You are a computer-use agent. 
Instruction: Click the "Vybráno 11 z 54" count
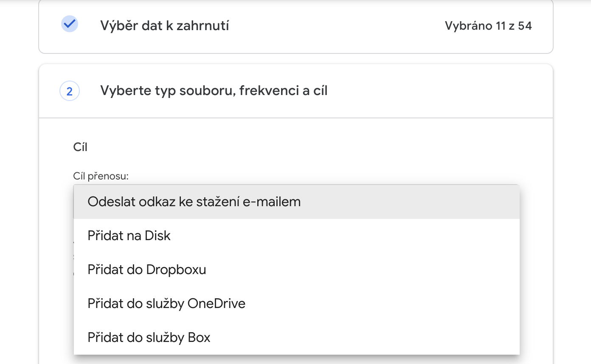pyautogui.click(x=488, y=26)
